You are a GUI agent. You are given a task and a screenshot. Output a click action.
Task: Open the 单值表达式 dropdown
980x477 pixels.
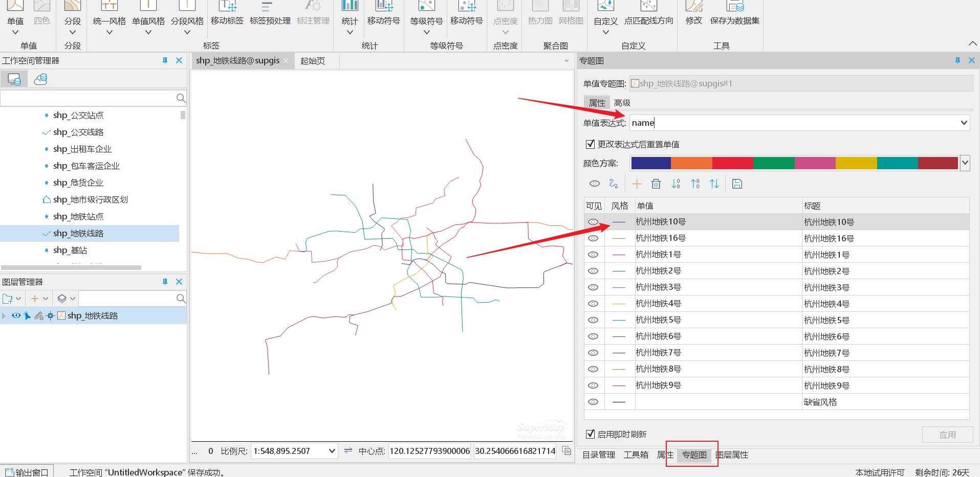click(x=964, y=123)
